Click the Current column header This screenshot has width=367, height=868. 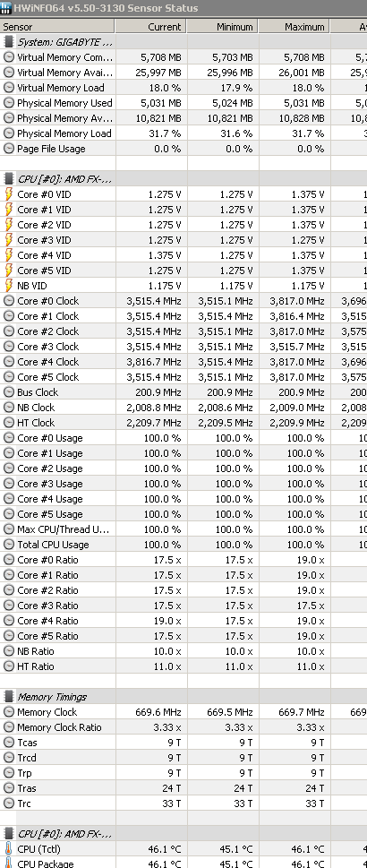tap(150, 27)
